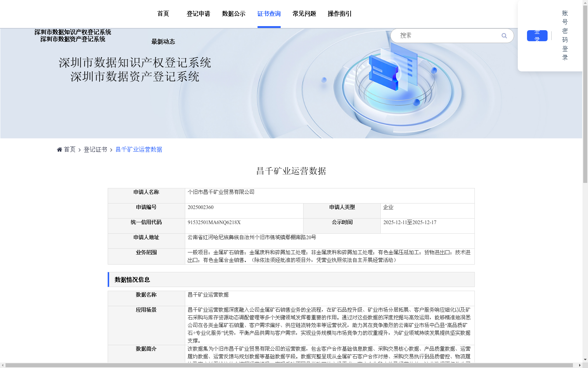Click the scrollbar up arrow

pyautogui.click(x=585, y=3)
